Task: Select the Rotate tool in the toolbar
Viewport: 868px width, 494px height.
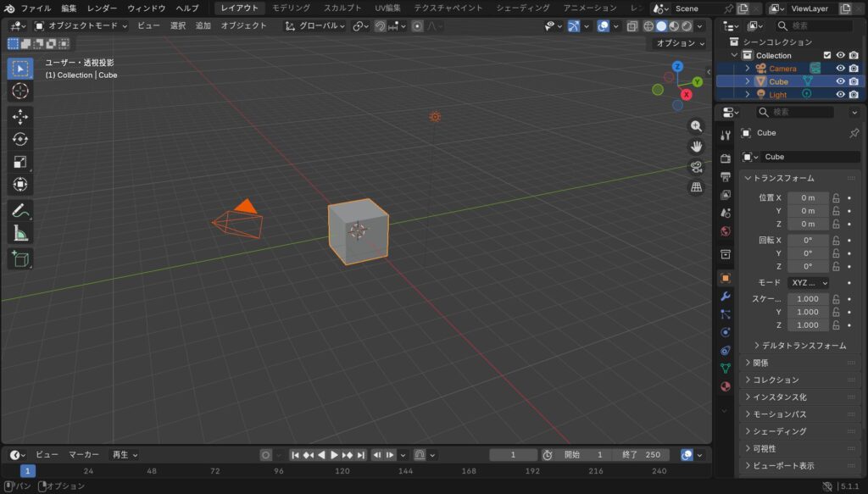Action: [20, 139]
